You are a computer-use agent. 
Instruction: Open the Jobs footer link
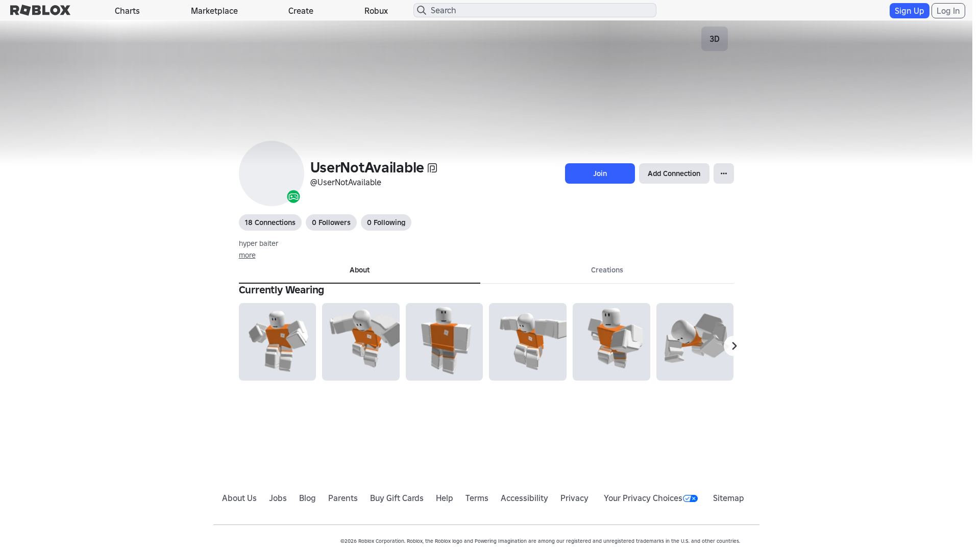click(x=278, y=498)
